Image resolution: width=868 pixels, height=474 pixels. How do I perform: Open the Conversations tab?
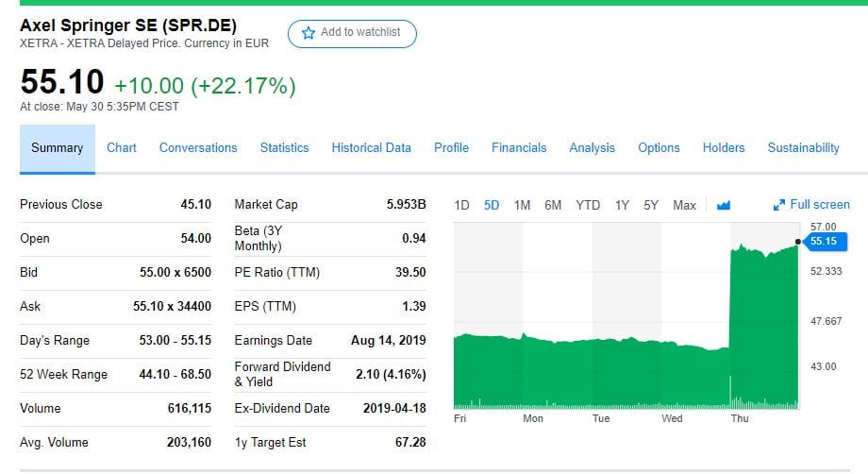point(198,148)
